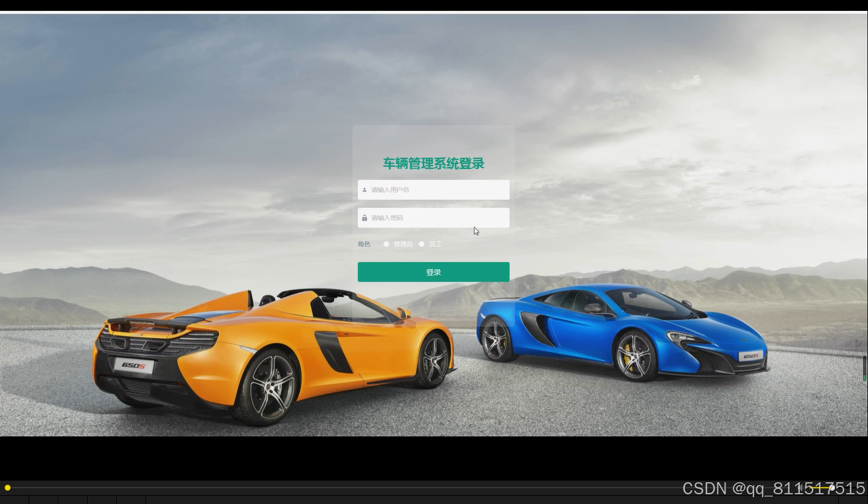The width and height of the screenshot is (868, 504).
Task: Select the 管理员 role radio button
Action: click(386, 244)
